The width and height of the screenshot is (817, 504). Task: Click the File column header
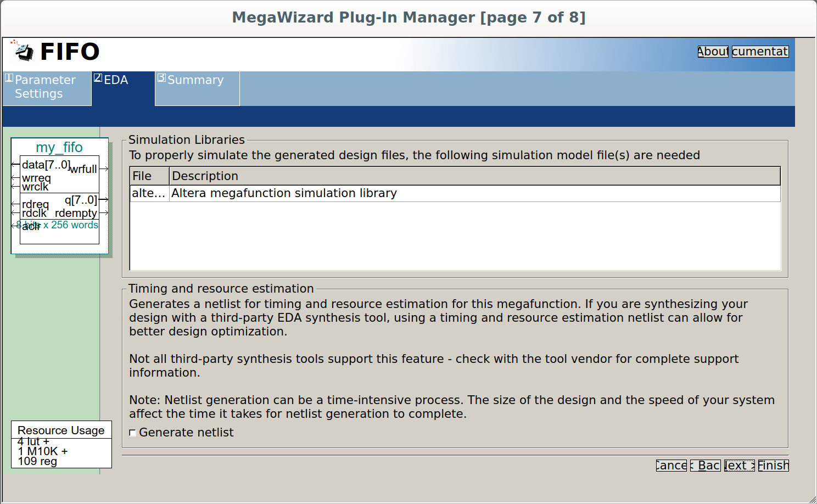point(149,176)
